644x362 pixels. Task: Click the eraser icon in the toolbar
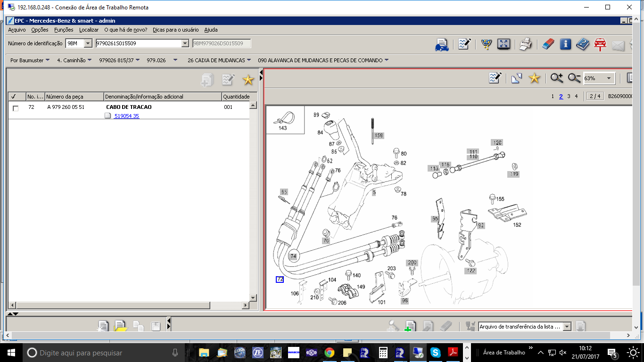tap(548, 44)
